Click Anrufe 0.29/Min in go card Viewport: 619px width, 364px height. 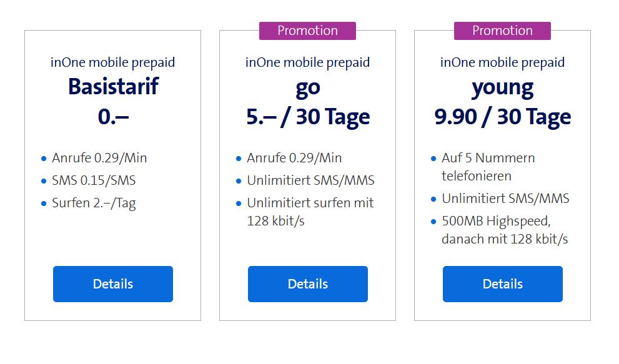294,158
